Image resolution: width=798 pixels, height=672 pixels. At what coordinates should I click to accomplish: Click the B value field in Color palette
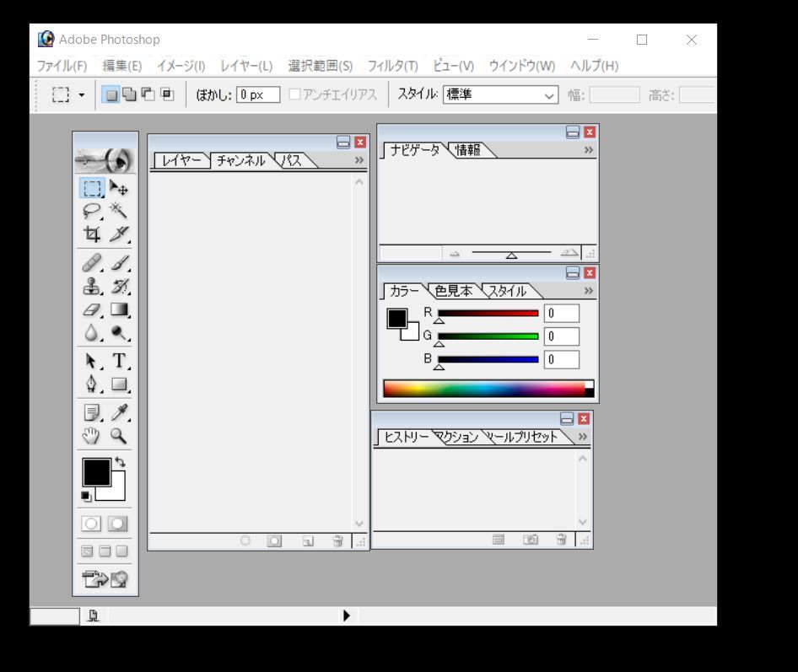[x=561, y=360]
